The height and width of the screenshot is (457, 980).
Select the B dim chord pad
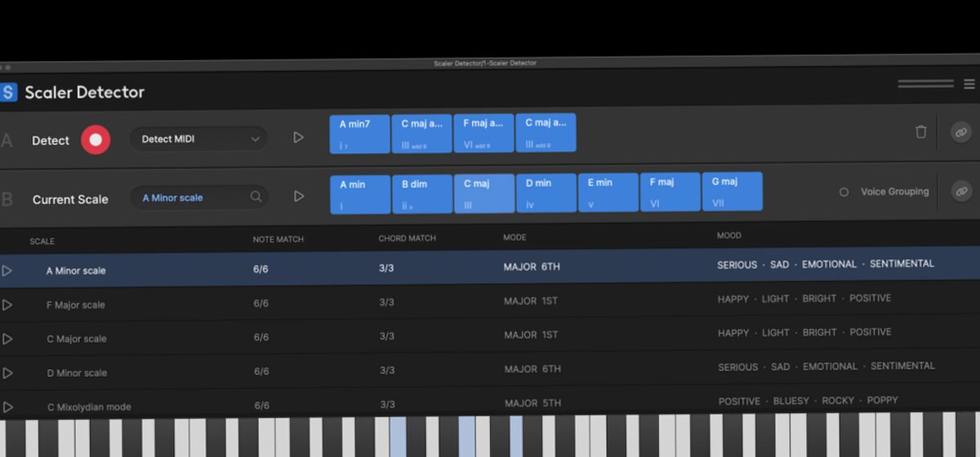421,194
